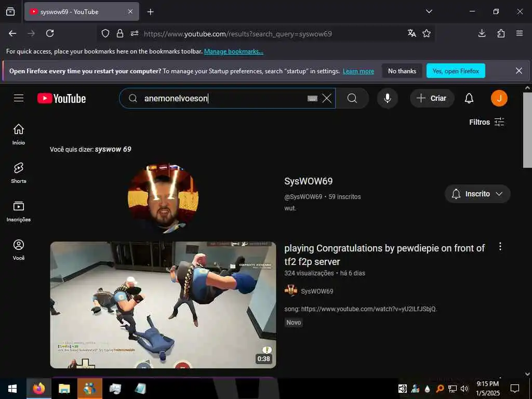
Task: Click suggested query syswow 69
Action: 113,149
